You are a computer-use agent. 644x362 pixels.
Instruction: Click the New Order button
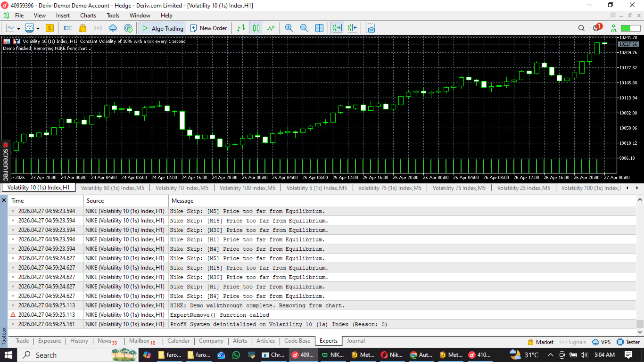tap(209, 28)
